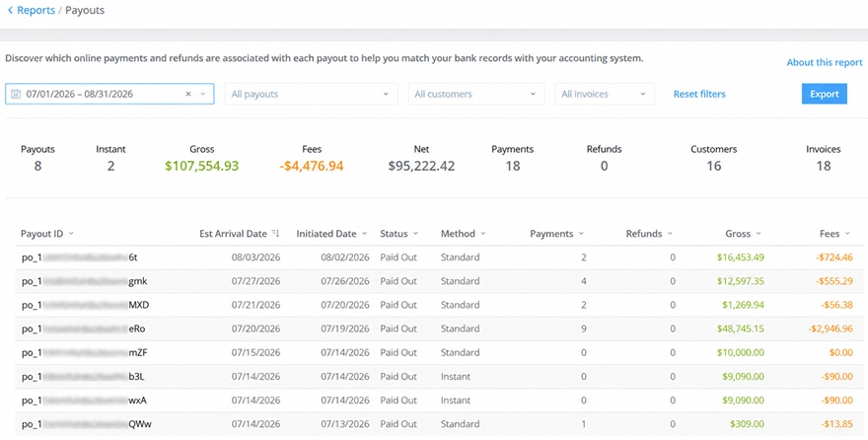The width and height of the screenshot is (868, 440).
Task: Open the Fees column header chevron
Action: point(847,234)
